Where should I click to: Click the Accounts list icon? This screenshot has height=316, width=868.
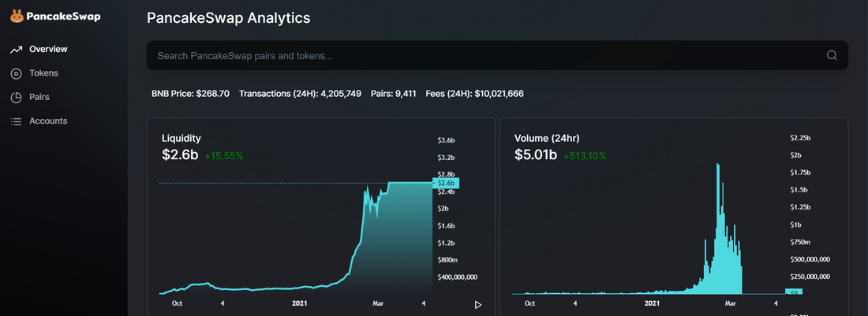point(16,121)
